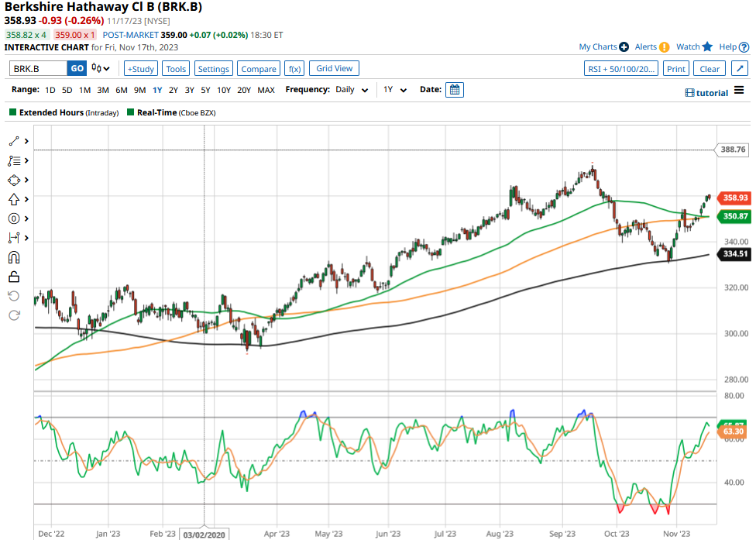This screenshot has height=540, width=756.
Task: Open the 1Y period dropdown
Action: (x=395, y=90)
